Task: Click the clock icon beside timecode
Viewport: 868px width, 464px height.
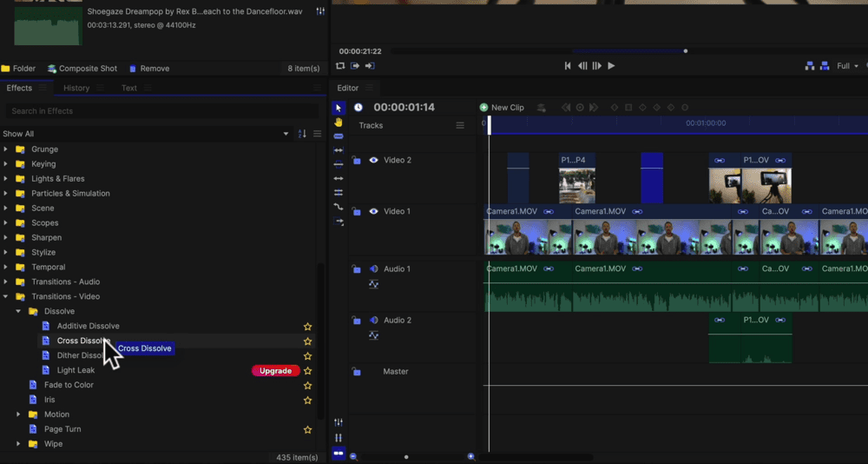Action: coord(358,108)
